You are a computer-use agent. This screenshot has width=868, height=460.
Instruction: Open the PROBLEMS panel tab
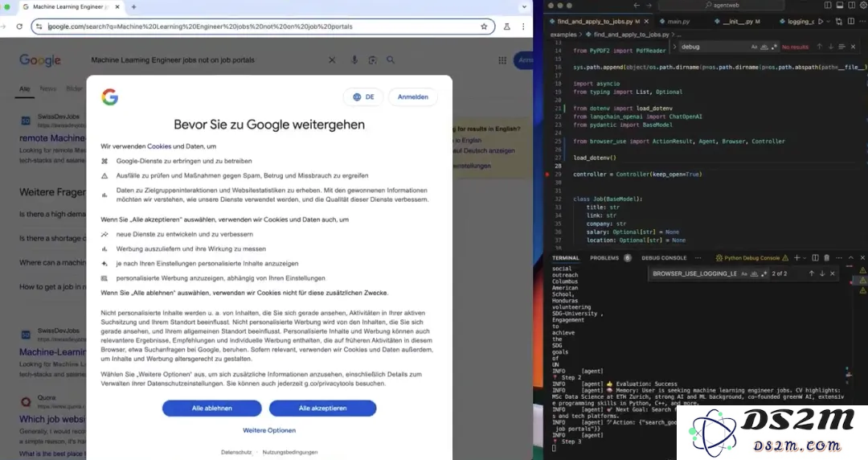[604, 257]
